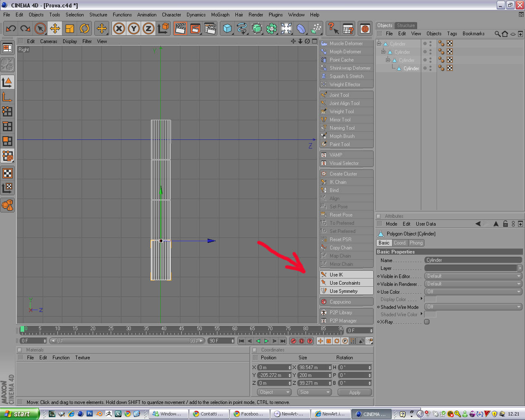Open the Visible in Editor dropdown

[x=473, y=276]
